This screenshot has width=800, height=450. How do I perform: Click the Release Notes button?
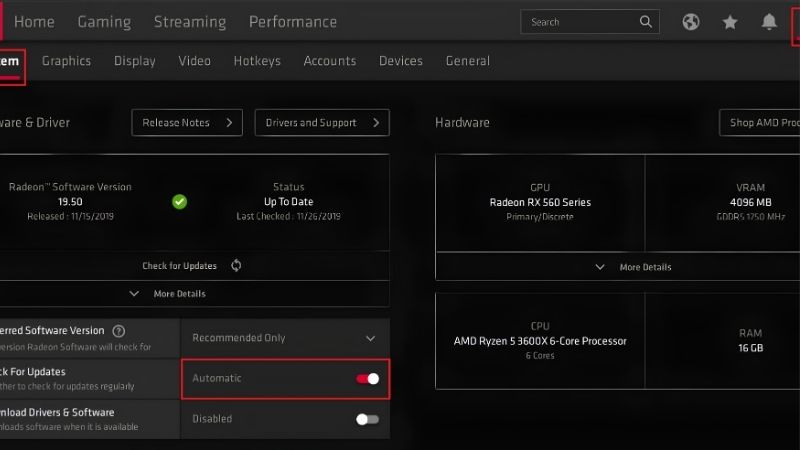pyautogui.click(x=187, y=122)
